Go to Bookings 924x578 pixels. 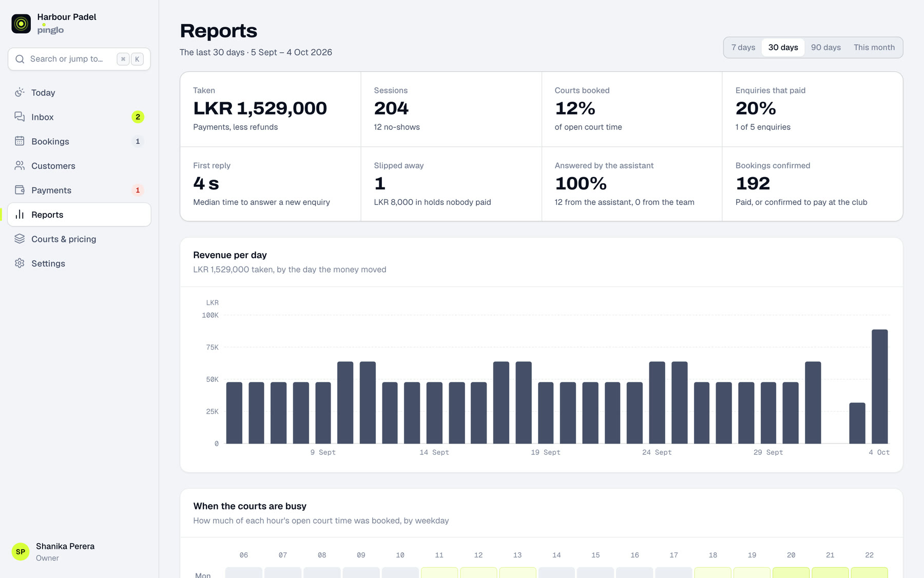tap(79, 141)
